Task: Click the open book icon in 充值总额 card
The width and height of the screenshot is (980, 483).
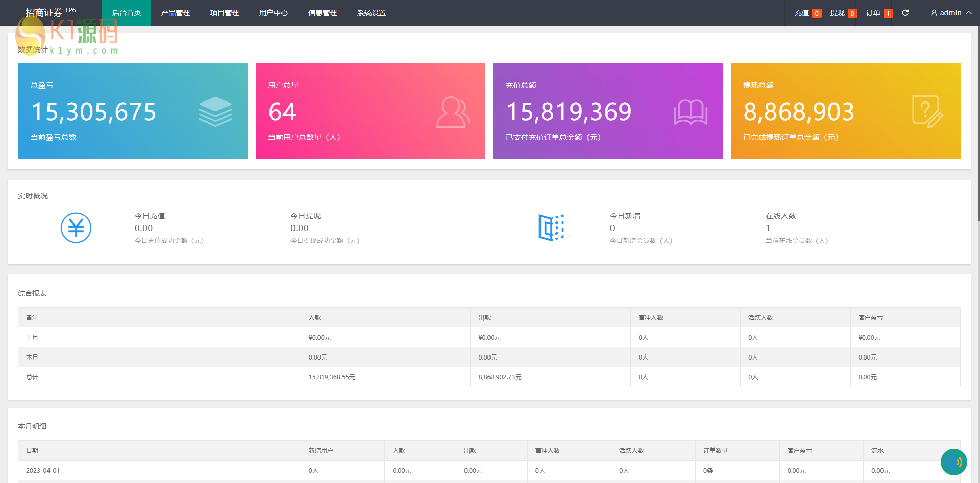Action: (x=690, y=112)
